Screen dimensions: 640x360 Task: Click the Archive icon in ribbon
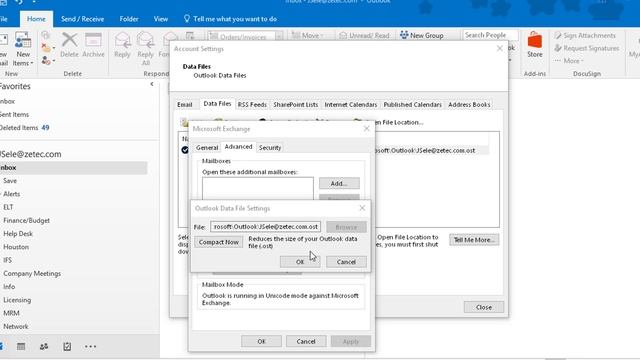(x=93, y=40)
